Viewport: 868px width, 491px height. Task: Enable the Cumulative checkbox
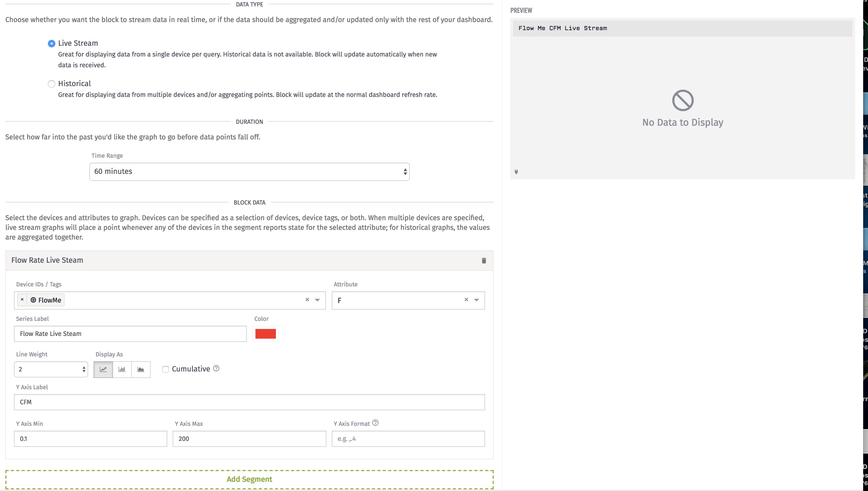tap(165, 369)
